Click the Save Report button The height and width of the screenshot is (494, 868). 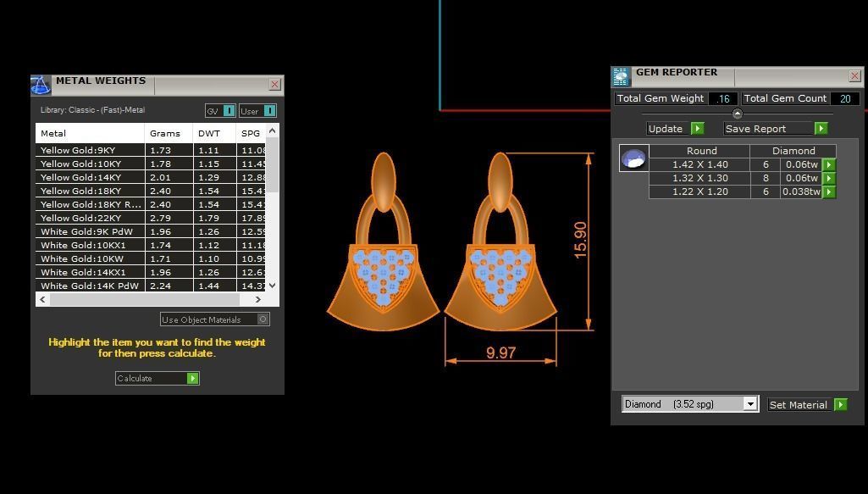click(776, 129)
